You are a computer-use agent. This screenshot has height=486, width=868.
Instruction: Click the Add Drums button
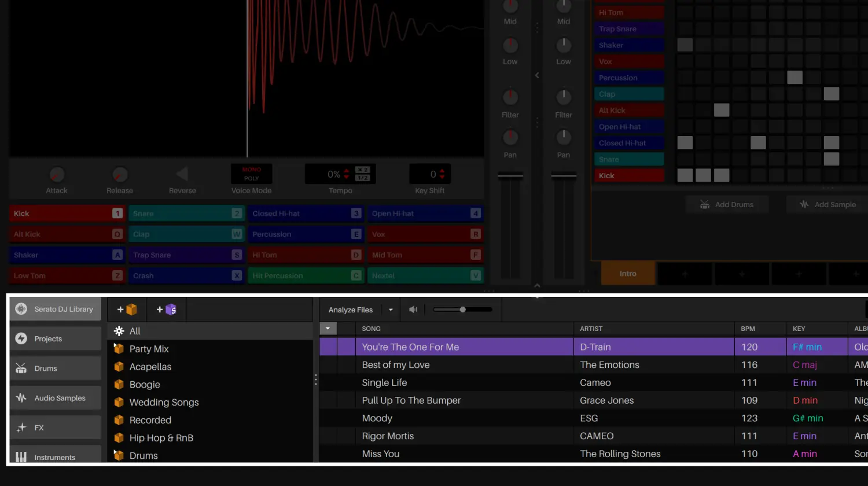coord(727,205)
